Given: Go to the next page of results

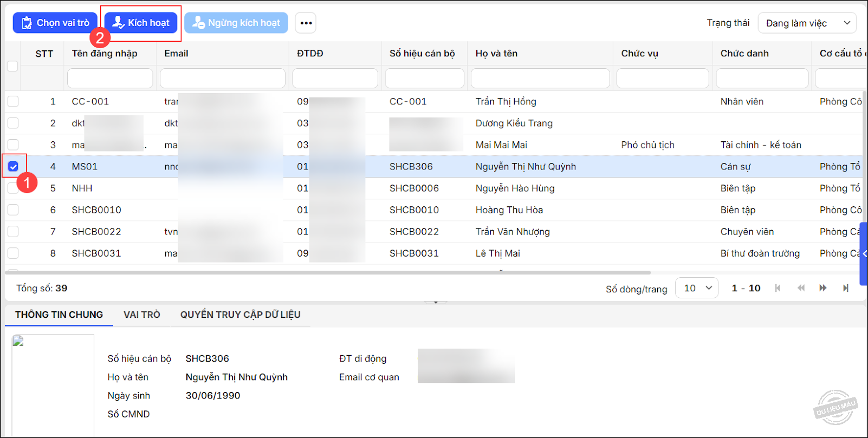Looking at the screenshot, I should [x=823, y=288].
